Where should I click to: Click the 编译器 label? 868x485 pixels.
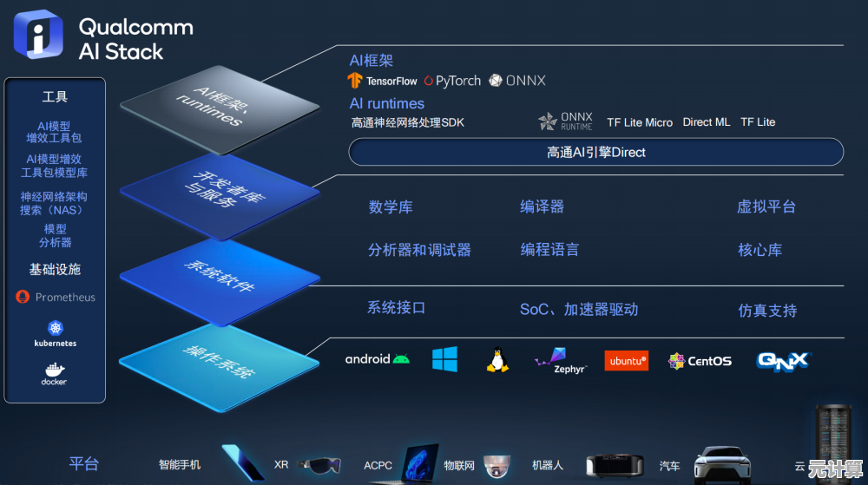pyautogui.click(x=542, y=206)
